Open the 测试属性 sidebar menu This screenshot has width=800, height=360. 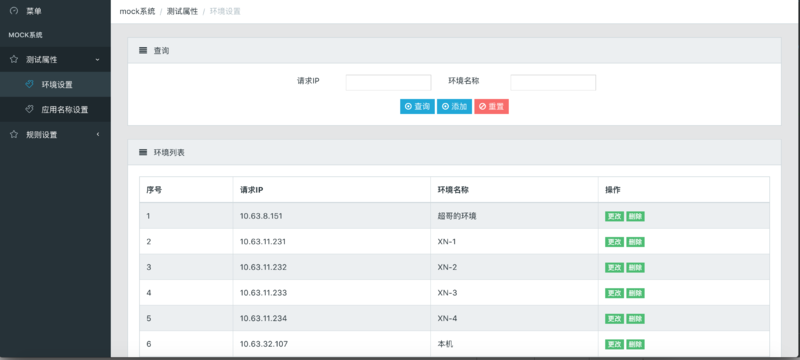(55, 60)
